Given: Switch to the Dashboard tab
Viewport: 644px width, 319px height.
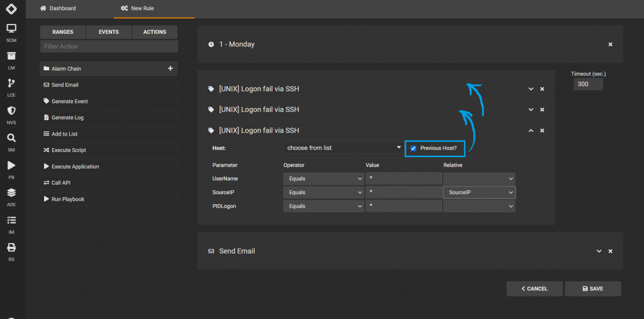Looking at the screenshot, I should click(58, 8).
